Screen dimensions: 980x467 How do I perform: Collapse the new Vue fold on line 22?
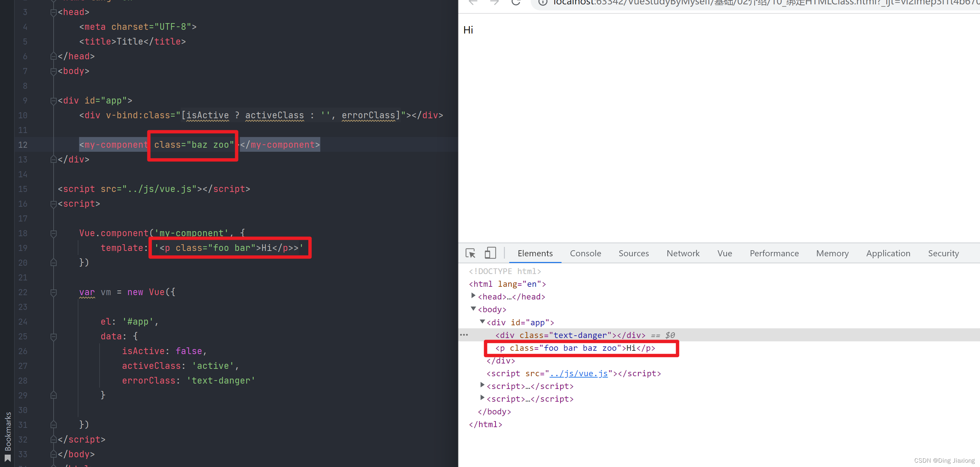pos(53,292)
